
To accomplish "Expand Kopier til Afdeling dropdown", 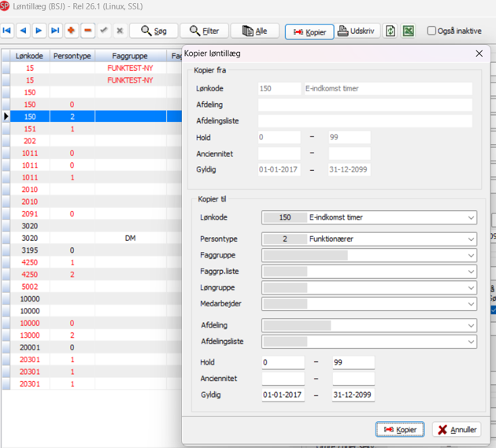I will (x=471, y=325).
